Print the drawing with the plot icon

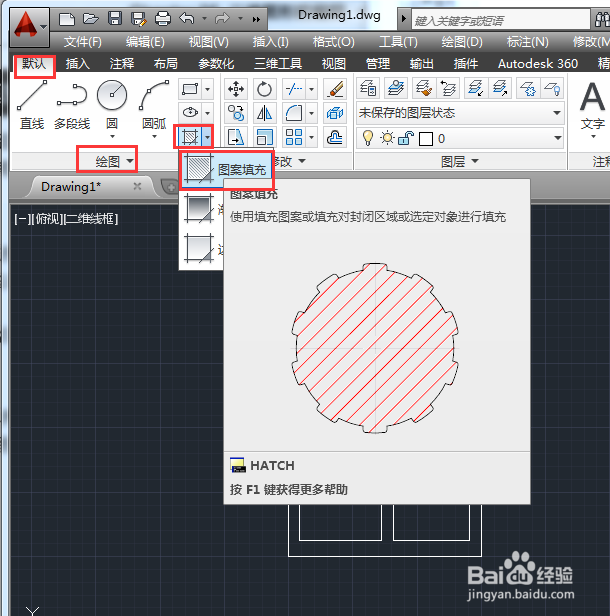(x=163, y=19)
